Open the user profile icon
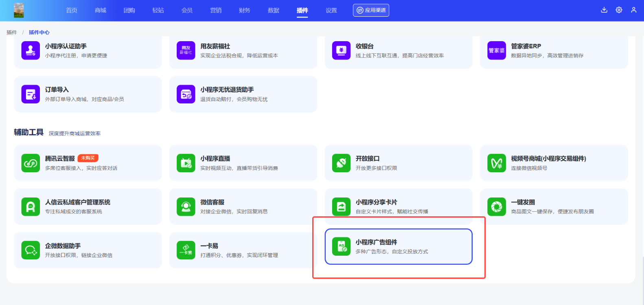Screen dimensions: 644x305 click(633, 10)
